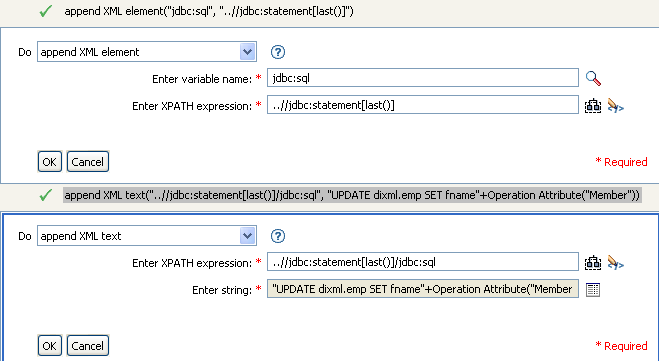This screenshot has width=659, height=361.
Task: Select the highlighted append XML text action header
Action: [x=352, y=195]
